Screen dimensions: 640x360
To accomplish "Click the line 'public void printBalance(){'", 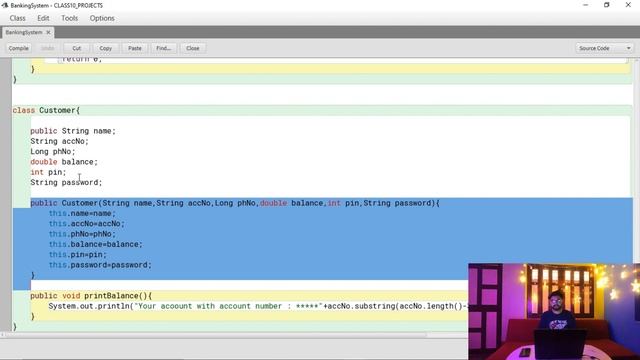I will [x=91, y=296].
